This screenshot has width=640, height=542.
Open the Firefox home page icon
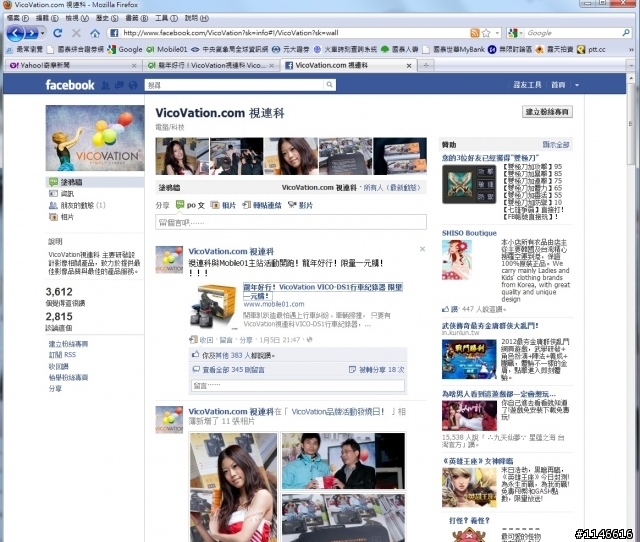click(x=95, y=33)
